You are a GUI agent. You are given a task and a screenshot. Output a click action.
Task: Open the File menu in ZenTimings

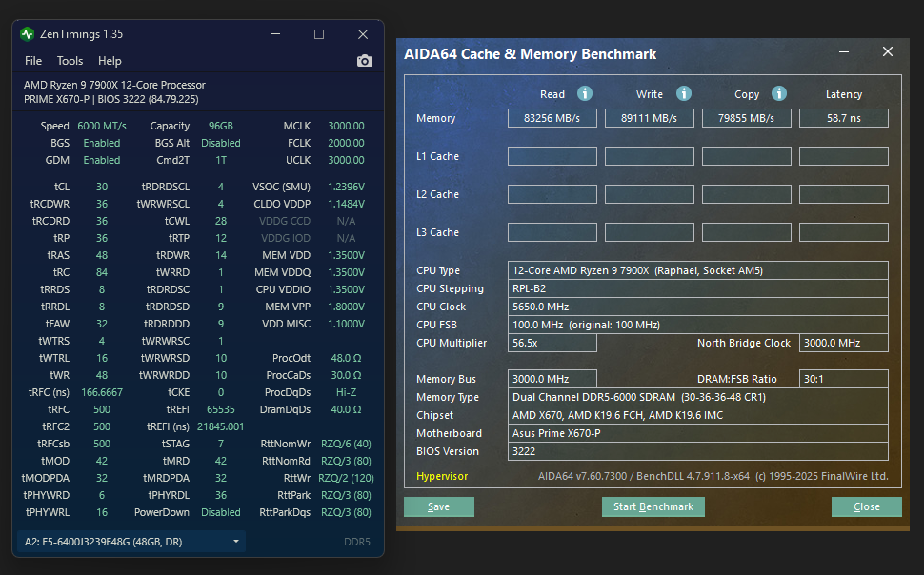33,61
